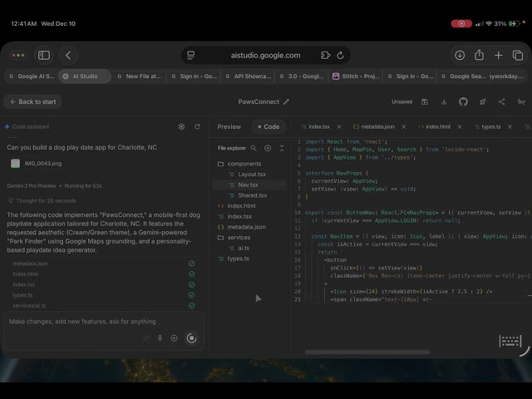Click the microphone icon in prompt box
Image resolution: width=532 pixels, height=399 pixels.
pyautogui.click(x=159, y=338)
